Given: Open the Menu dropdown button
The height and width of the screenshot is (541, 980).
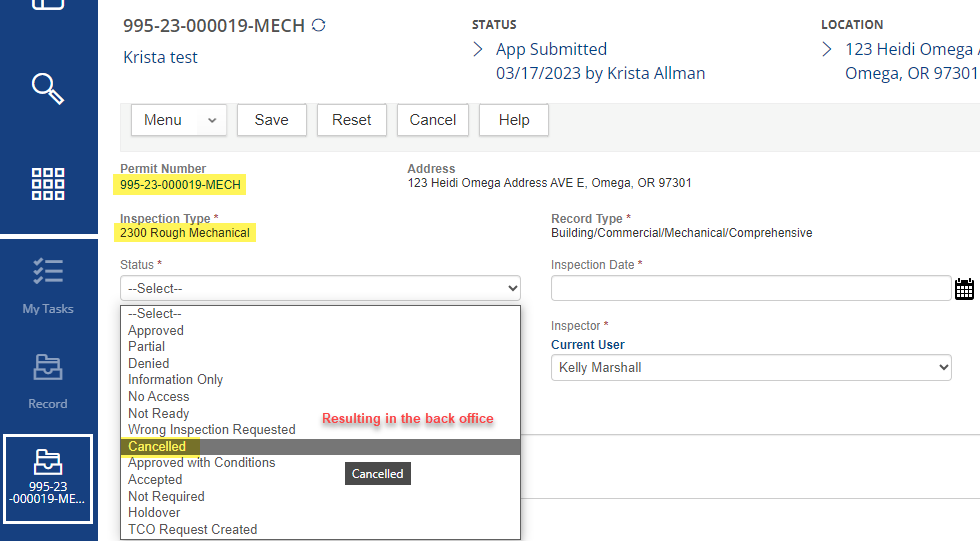Looking at the screenshot, I should coord(179,120).
